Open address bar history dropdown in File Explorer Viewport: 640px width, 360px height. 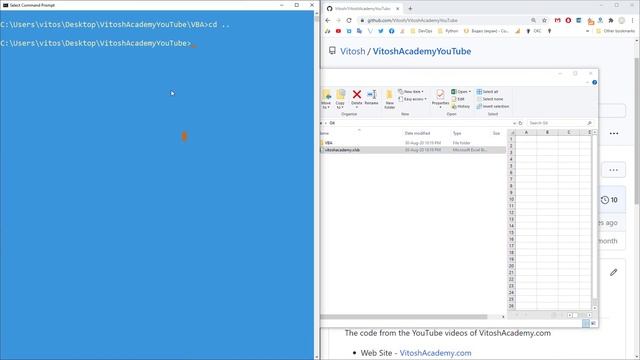click(514, 123)
